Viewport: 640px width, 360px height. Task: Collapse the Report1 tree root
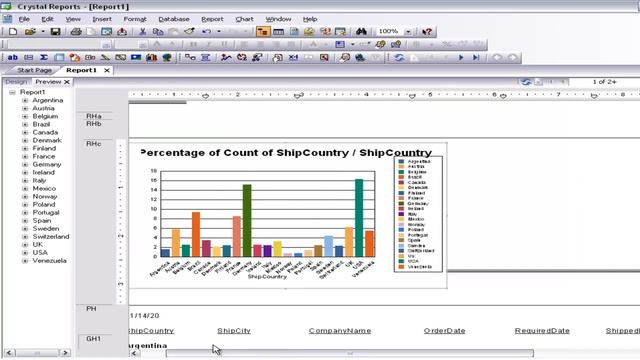12,92
